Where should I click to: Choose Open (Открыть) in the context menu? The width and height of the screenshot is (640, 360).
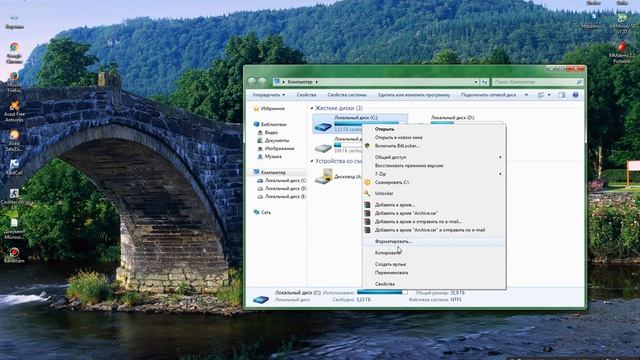[434, 129]
